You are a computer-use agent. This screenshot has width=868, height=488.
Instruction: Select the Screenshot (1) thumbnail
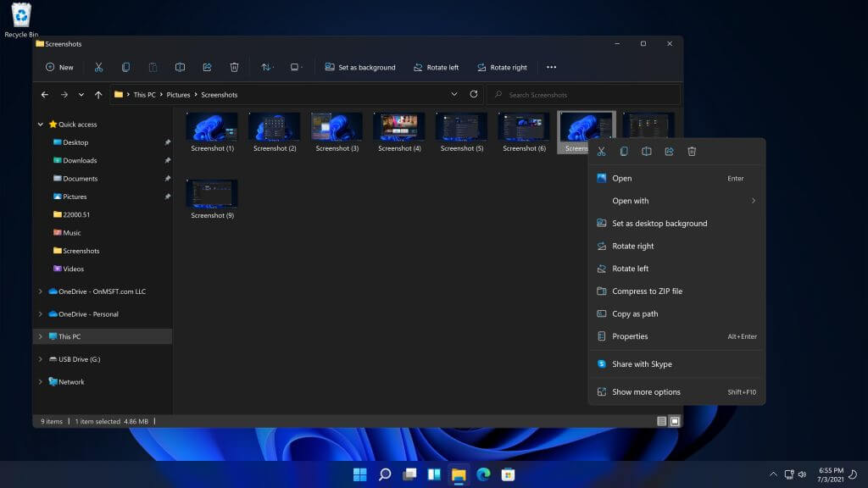click(212, 132)
